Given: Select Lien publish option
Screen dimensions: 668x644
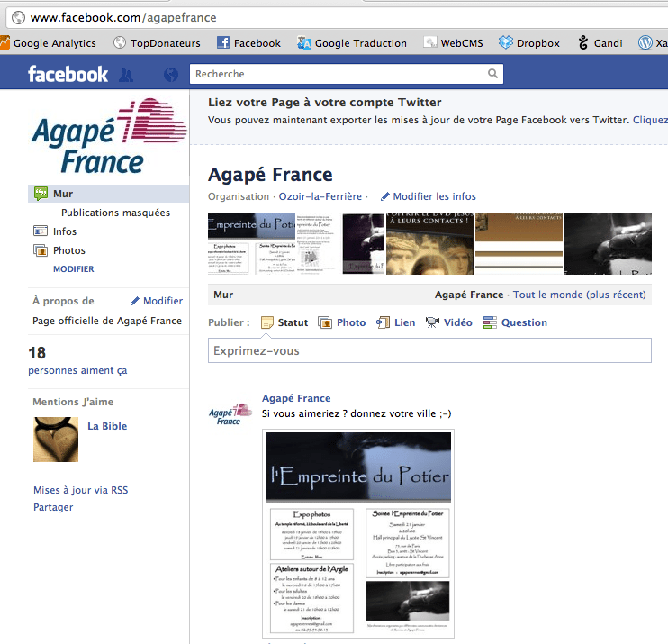Looking at the screenshot, I should tap(396, 322).
